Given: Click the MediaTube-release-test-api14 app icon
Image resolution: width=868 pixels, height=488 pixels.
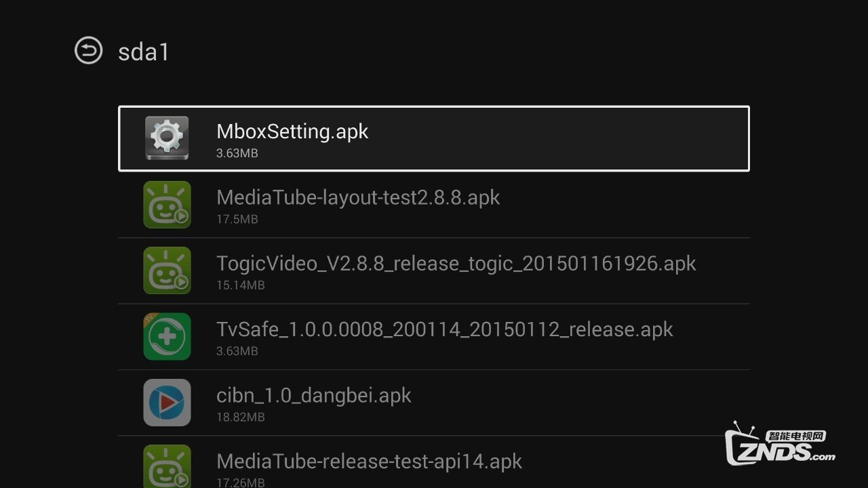Looking at the screenshot, I should point(167,466).
